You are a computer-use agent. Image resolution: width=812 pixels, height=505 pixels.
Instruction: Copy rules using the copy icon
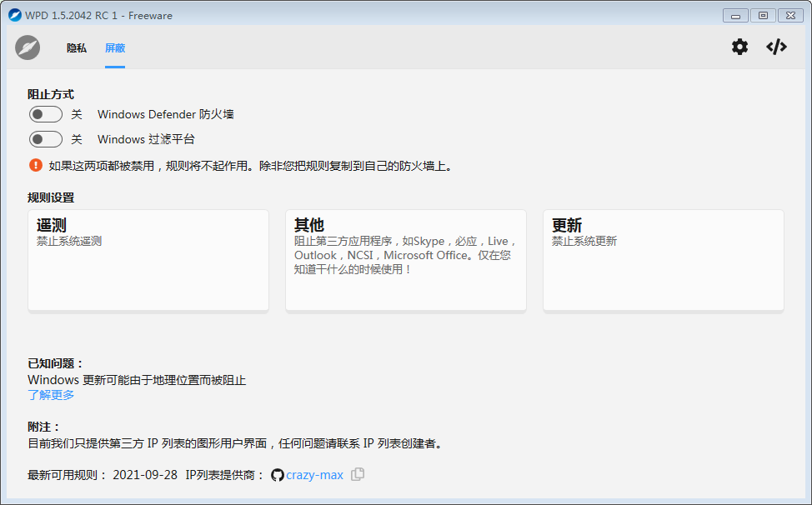pyautogui.click(x=358, y=474)
